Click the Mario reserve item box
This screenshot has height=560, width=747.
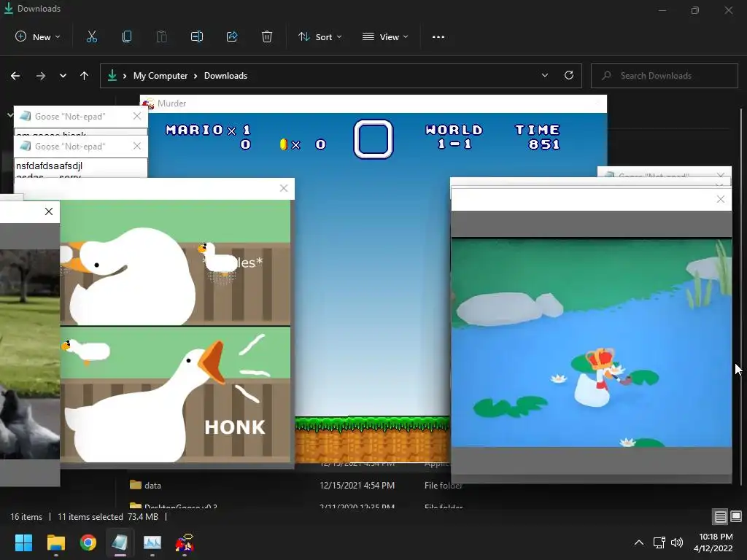click(x=373, y=139)
